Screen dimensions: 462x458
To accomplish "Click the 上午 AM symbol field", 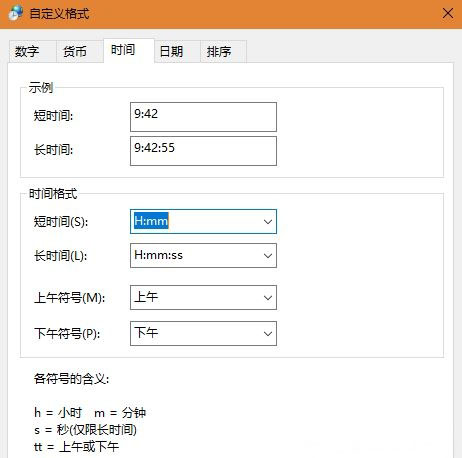I will [203, 298].
